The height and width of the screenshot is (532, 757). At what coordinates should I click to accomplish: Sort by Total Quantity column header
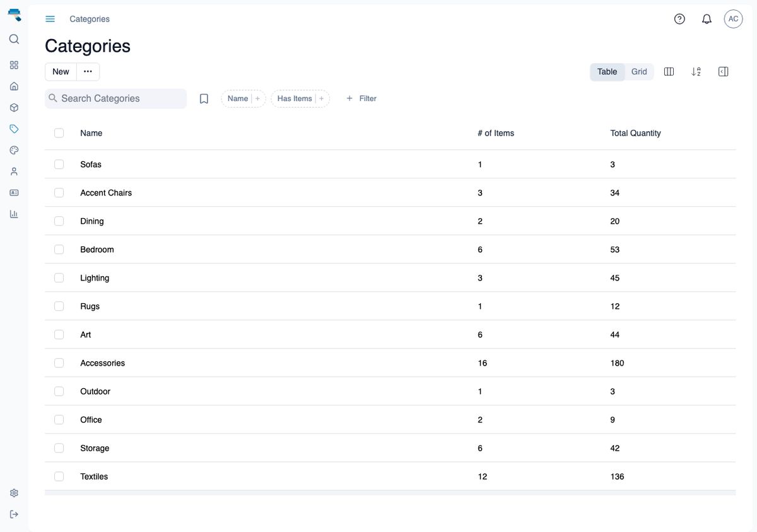[635, 133]
